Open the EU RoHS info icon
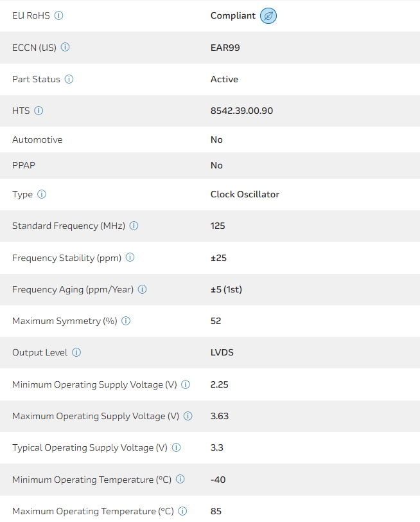The width and height of the screenshot is (420, 522). pyautogui.click(x=58, y=15)
